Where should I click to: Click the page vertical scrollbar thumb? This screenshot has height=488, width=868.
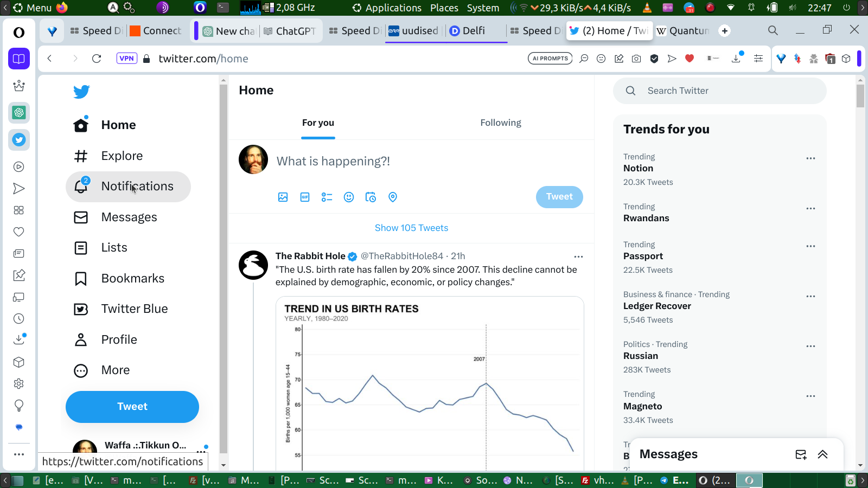(x=860, y=96)
